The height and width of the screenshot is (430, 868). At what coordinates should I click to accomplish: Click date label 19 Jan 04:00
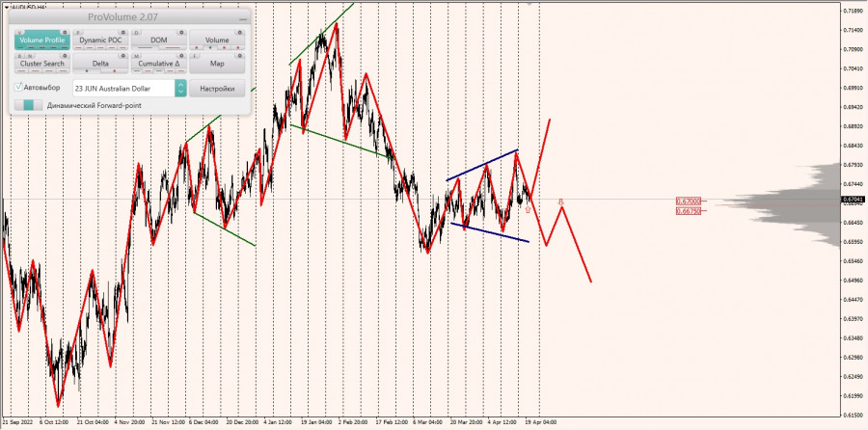(316, 421)
